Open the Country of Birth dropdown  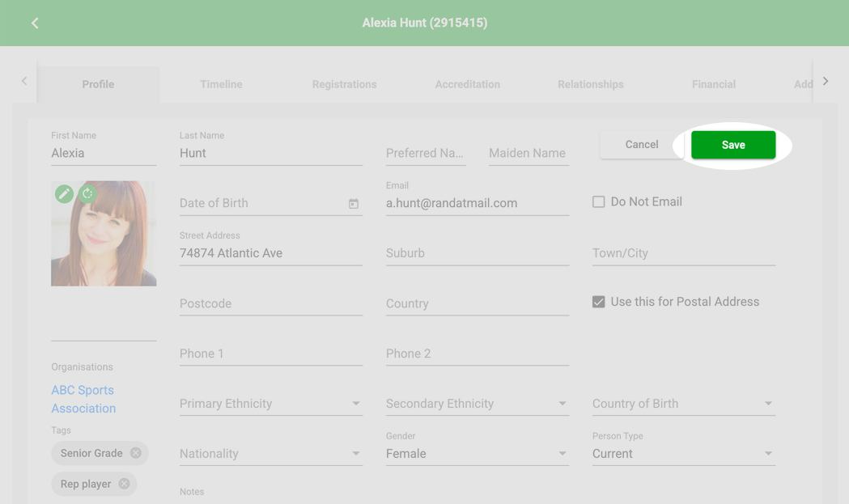click(x=683, y=404)
